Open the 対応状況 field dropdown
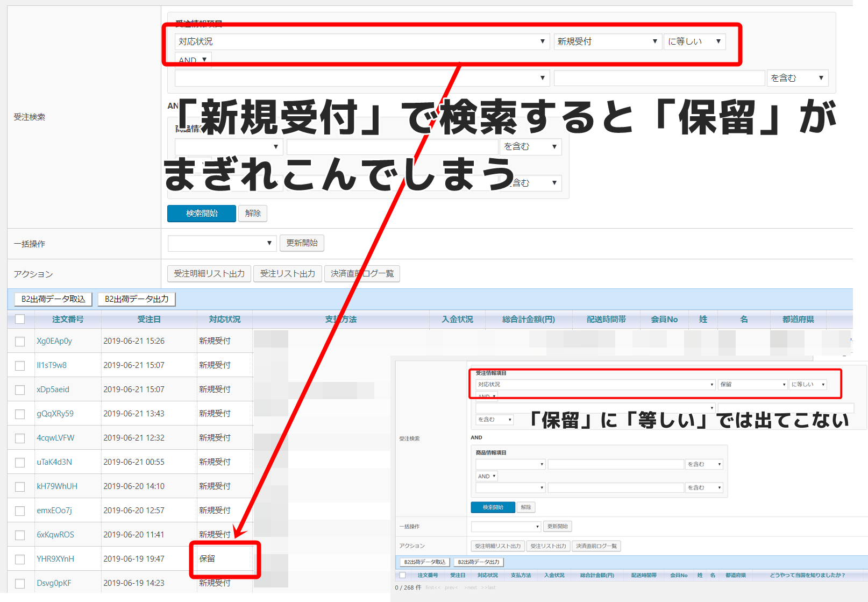 (362, 41)
